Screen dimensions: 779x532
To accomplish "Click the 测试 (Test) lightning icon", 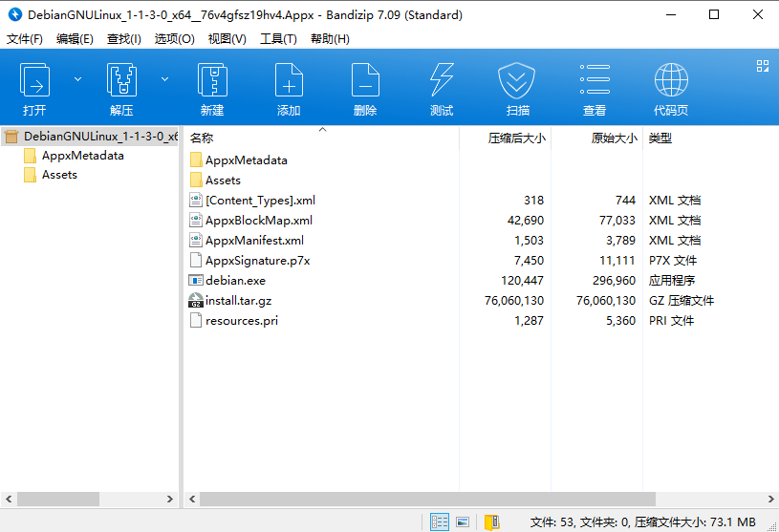I will (x=442, y=80).
